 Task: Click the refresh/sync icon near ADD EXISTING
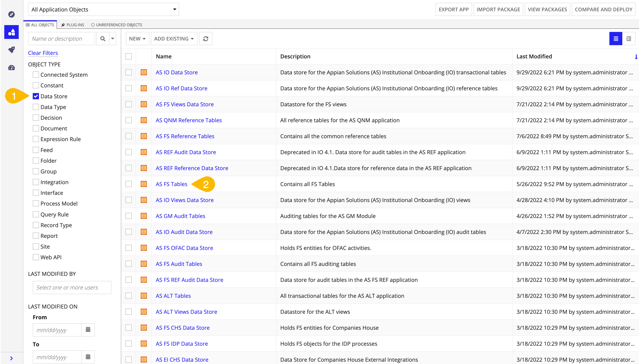click(x=206, y=39)
